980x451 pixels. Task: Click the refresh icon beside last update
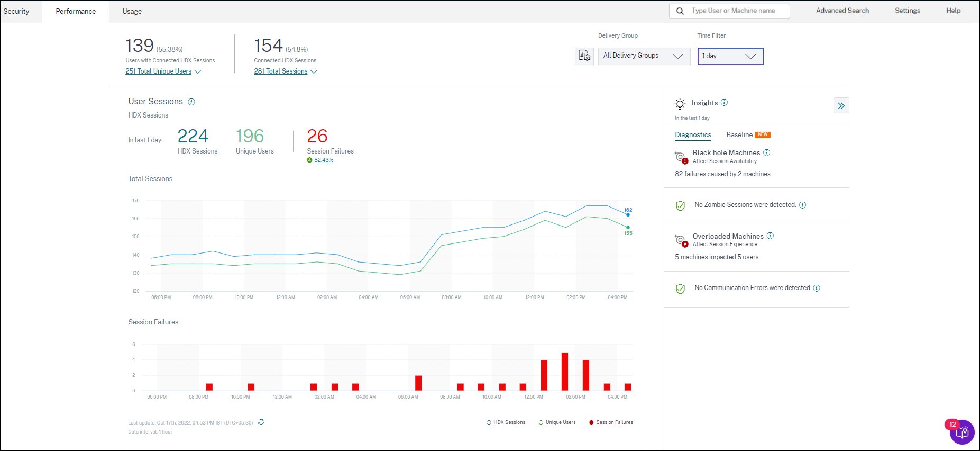tap(261, 422)
